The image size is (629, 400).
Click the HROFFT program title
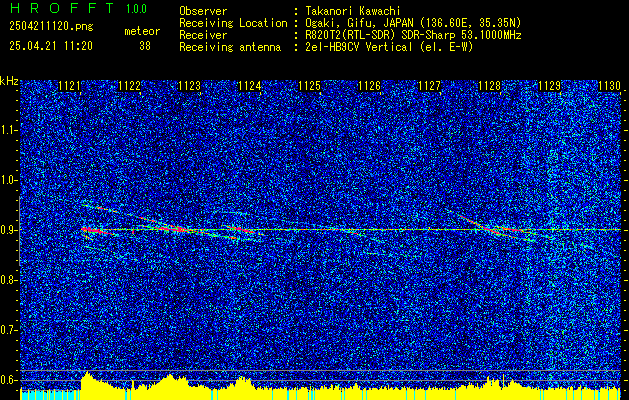point(62,8)
